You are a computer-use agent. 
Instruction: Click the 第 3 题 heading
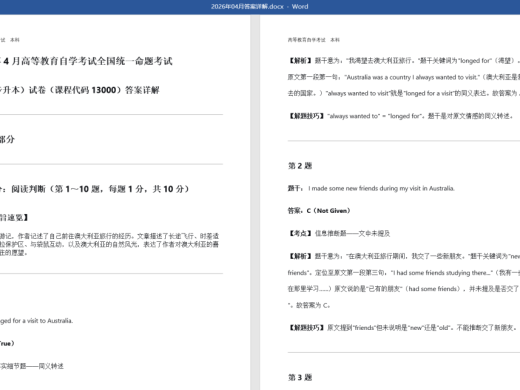(x=300, y=377)
